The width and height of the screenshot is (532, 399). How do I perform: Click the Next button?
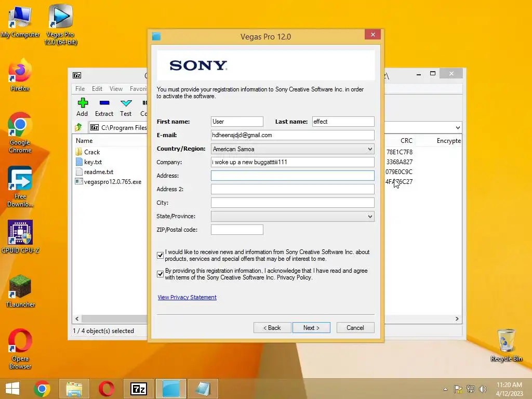(311, 328)
